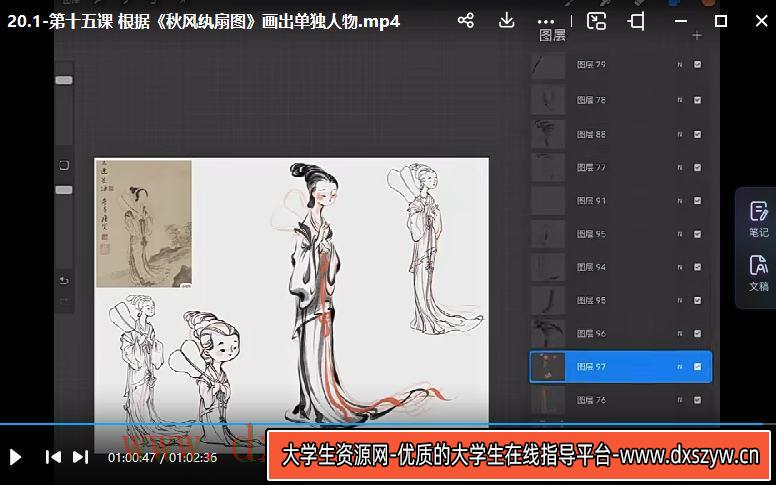
Task: Click the 01:00:47 / 01:02:36 time display
Action: (162, 457)
